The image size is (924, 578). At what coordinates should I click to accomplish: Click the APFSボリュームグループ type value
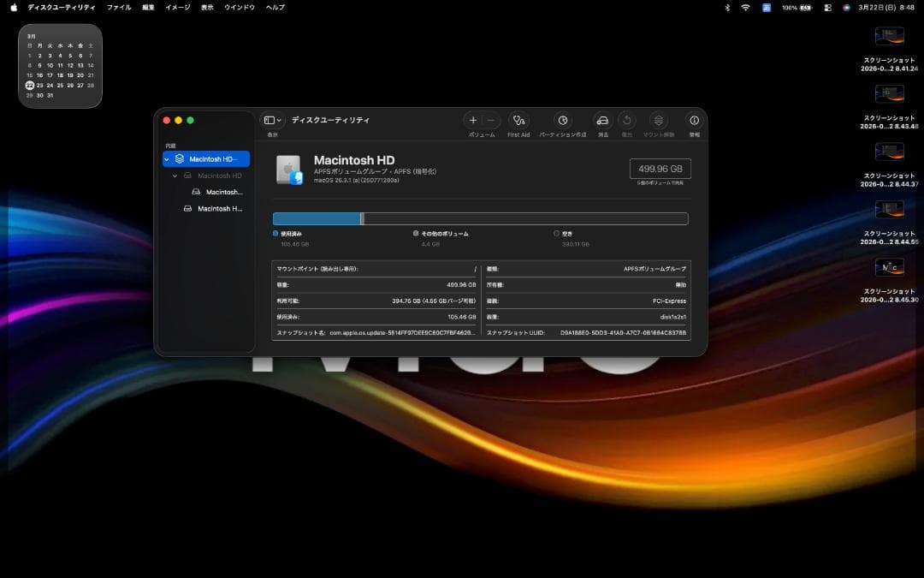pos(654,269)
